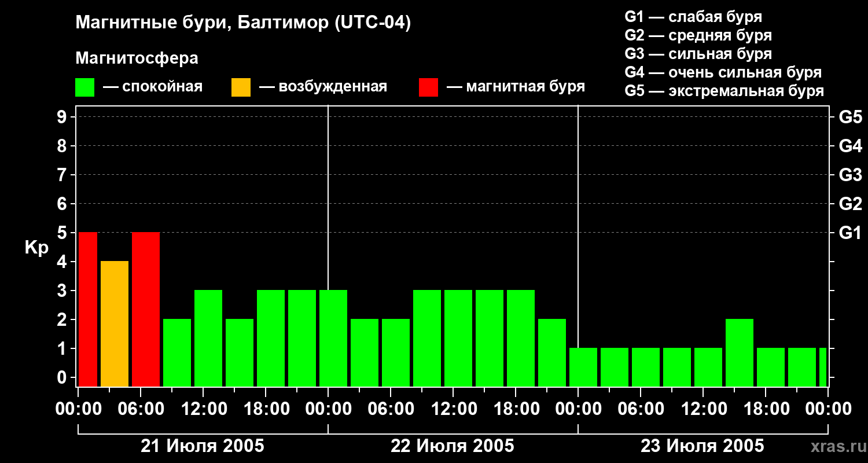The image size is (868, 463).
Task: Select the 'G4' tick label on the right axis
Action: coord(851,146)
